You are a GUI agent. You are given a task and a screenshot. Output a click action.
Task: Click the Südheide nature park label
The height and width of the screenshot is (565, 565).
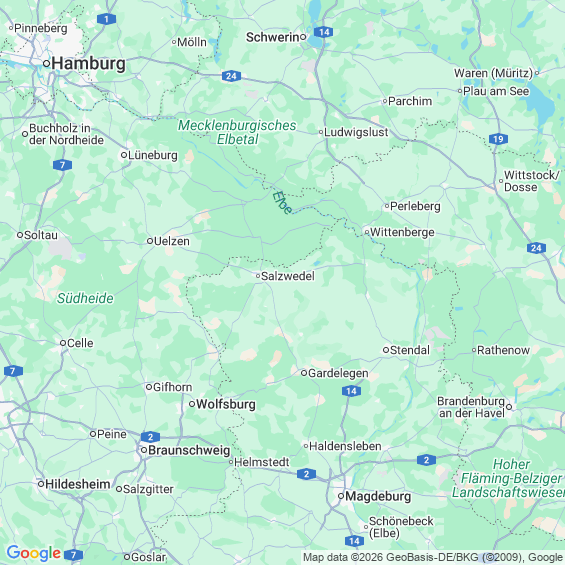(85, 298)
